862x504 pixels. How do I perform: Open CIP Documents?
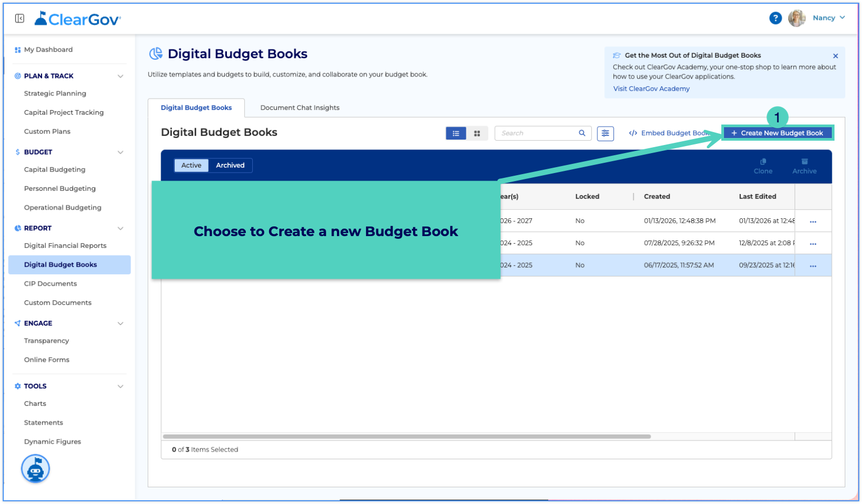pyautogui.click(x=51, y=284)
